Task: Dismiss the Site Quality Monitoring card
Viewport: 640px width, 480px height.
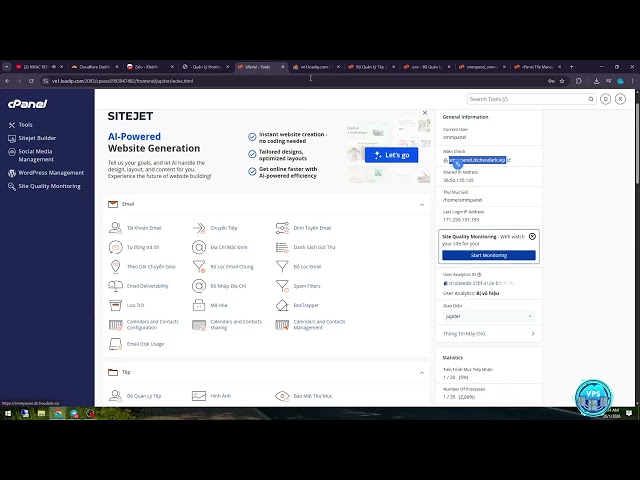Action: pos(532,236)
